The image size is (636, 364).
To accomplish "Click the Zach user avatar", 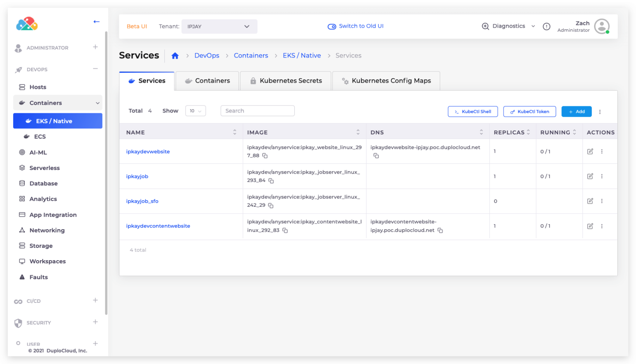I will [x=601, y=26].
